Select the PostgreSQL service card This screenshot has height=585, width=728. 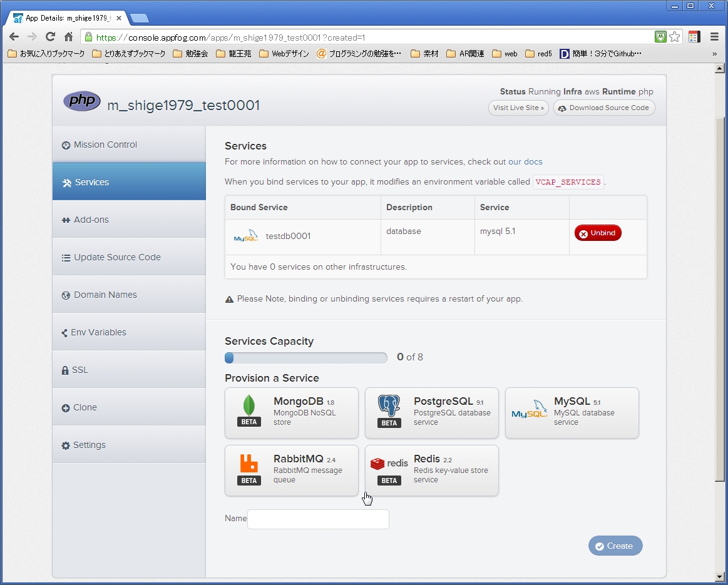pos(432,413)
